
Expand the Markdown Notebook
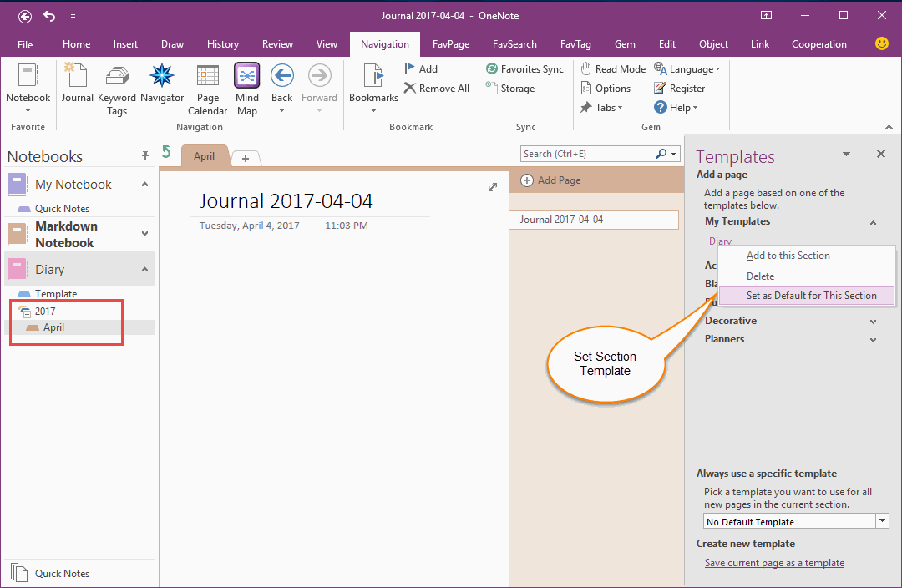[x=145, y=234]
